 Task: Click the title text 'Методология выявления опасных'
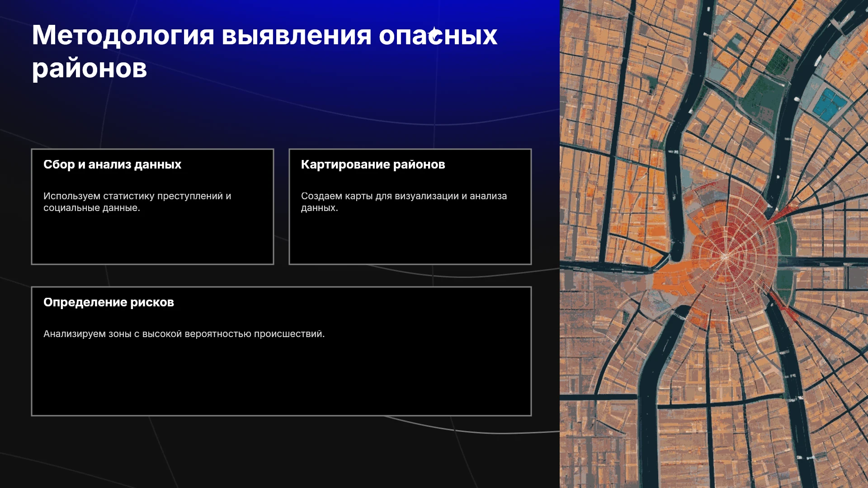click(264, 35)
